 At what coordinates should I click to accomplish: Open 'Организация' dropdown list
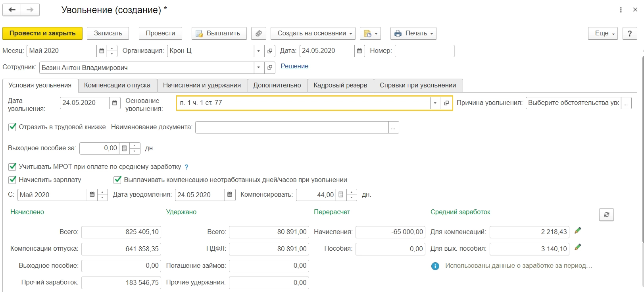[x=259, y=51]
